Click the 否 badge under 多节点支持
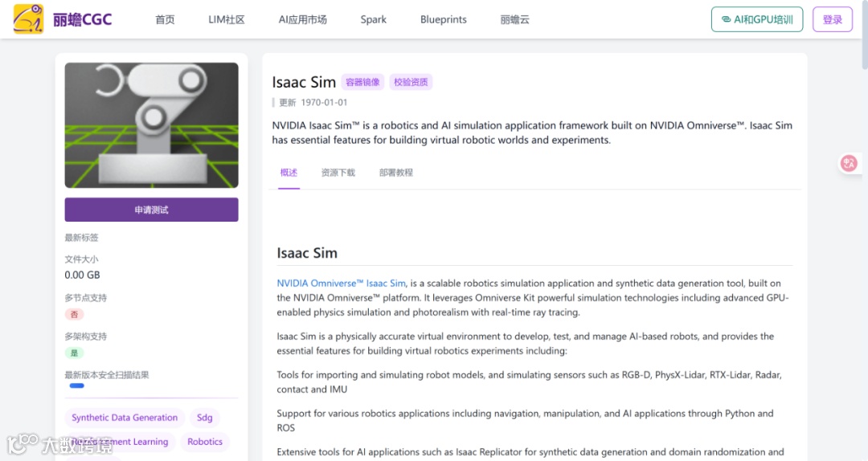Image resolution: width=868 pixels, height=461 pixels. pyautogui.click(x=74, y=314)
